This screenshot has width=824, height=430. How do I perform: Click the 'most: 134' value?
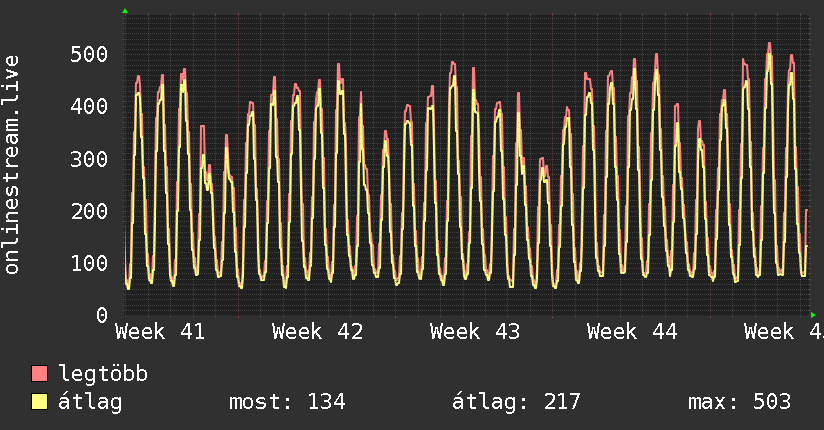tap(287, 402)
